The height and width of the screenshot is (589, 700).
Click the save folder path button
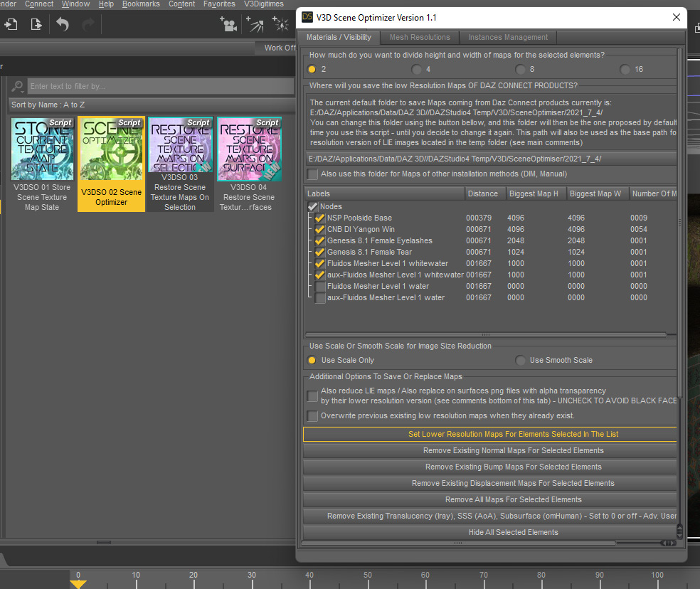pos(491,159)
